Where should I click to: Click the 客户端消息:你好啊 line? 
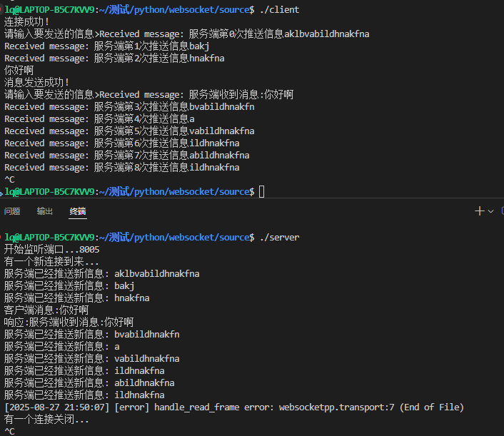pos(46,310)
